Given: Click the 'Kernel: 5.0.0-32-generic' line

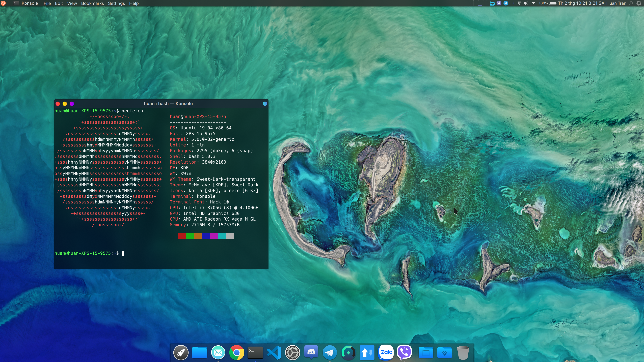Looking at the screenshot, I should (x=202, y=139).
